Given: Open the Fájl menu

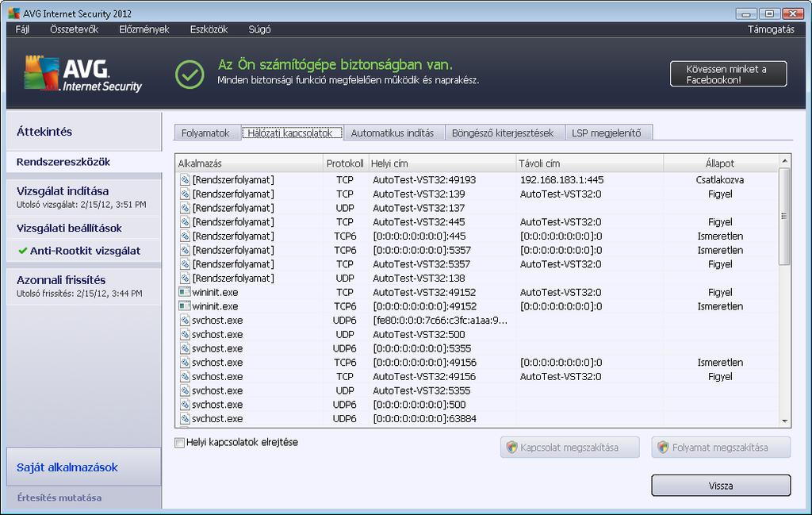Looking at the screenshot, I should pyautogui.click(x=22, y=29).
